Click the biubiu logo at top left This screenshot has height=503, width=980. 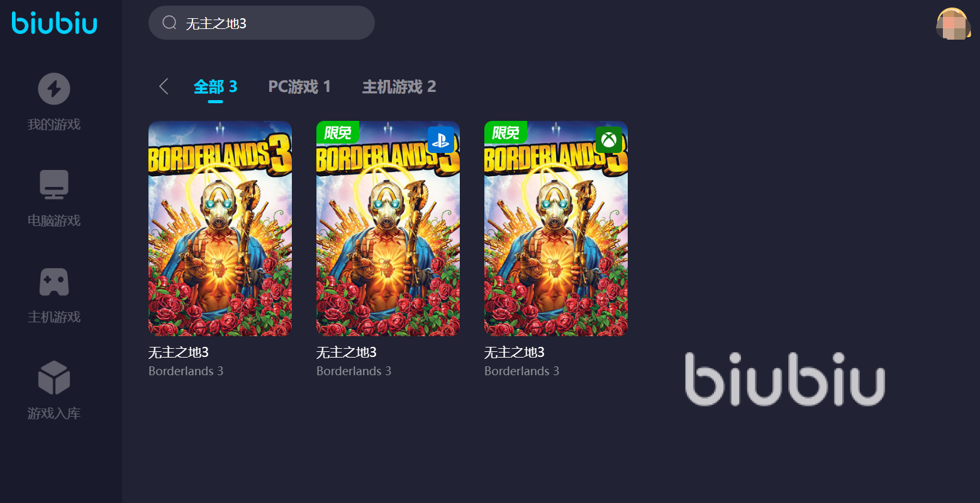pos(55,23)
